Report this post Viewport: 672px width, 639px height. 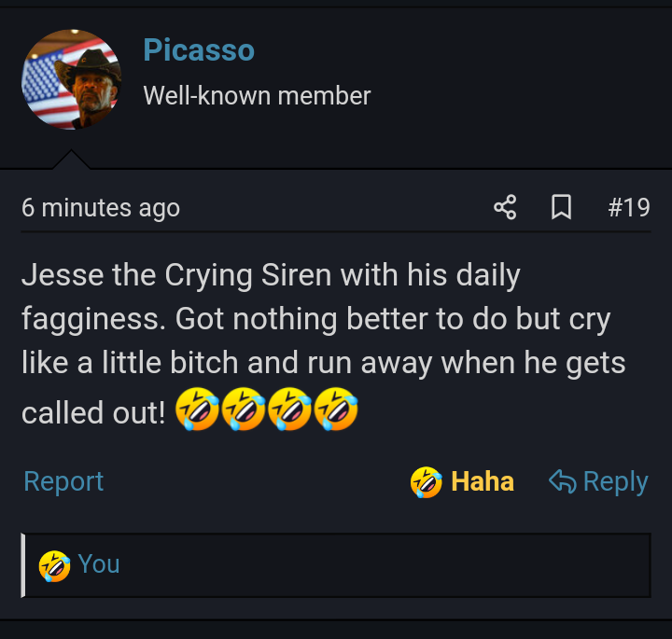click(x=63, y=481)
